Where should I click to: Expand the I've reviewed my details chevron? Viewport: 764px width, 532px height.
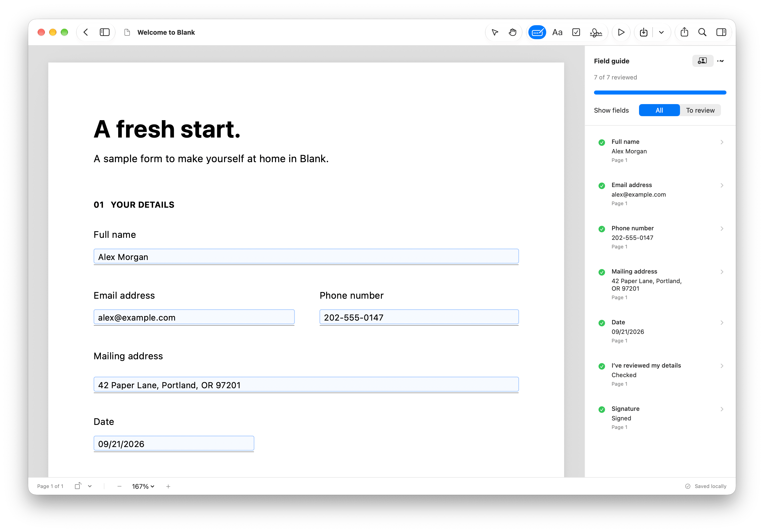(x=722, y=366)
